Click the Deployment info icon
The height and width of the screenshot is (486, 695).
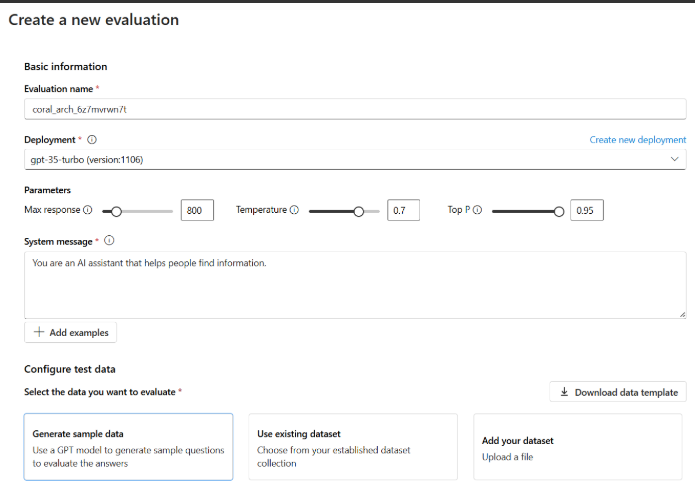92,140
